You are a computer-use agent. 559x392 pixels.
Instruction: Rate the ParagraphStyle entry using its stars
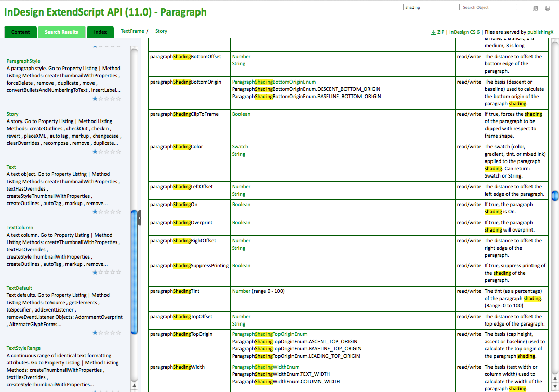(x=105, y=98)
